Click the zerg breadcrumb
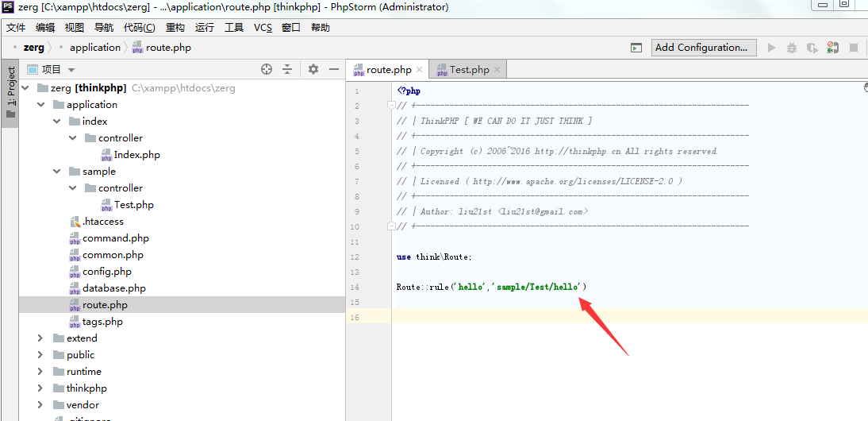The width and height of the screenshot is (868, 421). [34, 48]
